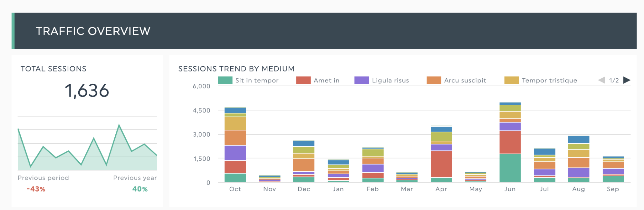Click the previous legend page arrow
This screenshot has height=210, width=644.
point(601,80)
